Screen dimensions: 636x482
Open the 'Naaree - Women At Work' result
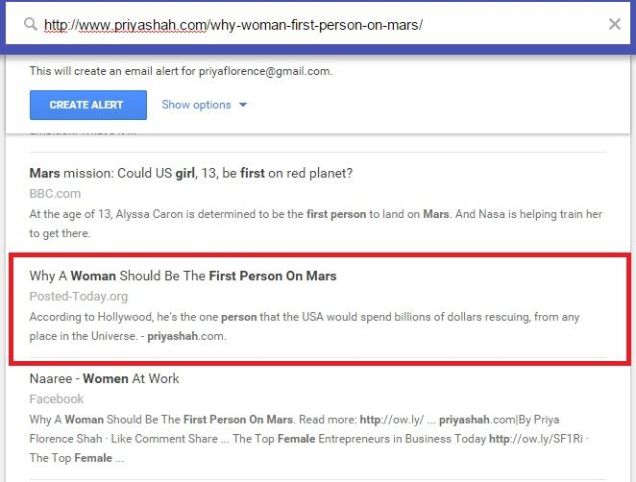104,379
